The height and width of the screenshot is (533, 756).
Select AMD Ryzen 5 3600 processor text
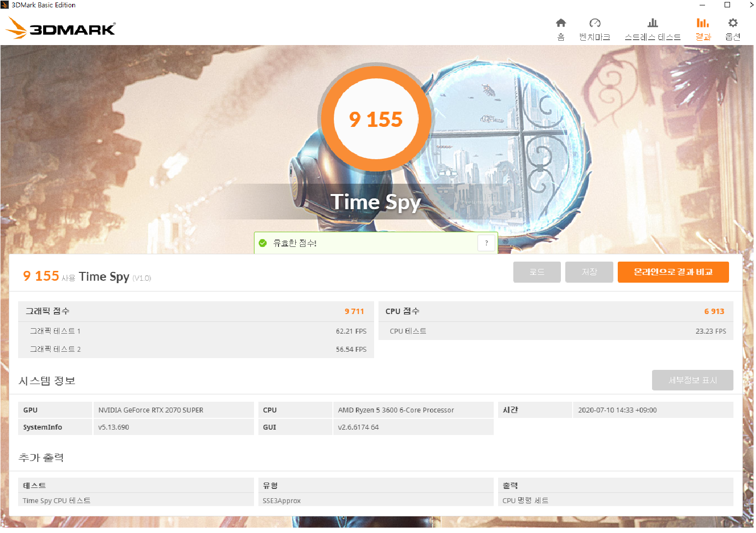point(396,410)
